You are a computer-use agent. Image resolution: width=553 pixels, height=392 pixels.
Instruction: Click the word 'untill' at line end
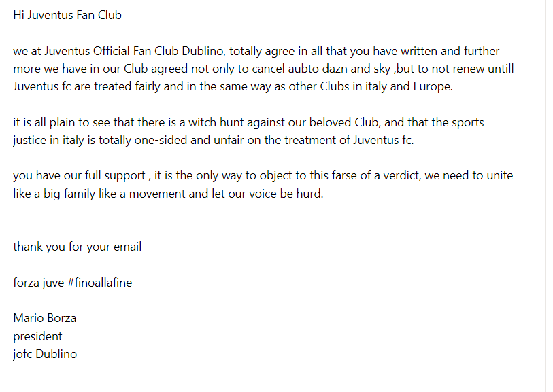tap(501, 69)
